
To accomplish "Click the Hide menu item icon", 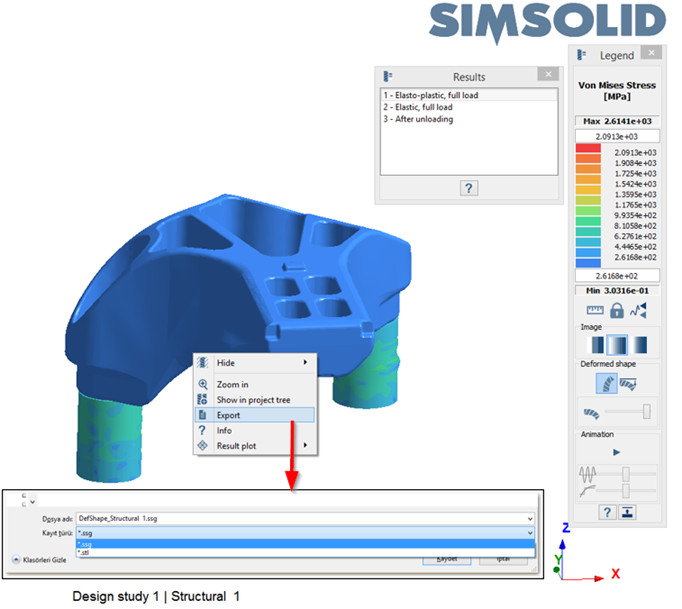I will tap(202, 362).
